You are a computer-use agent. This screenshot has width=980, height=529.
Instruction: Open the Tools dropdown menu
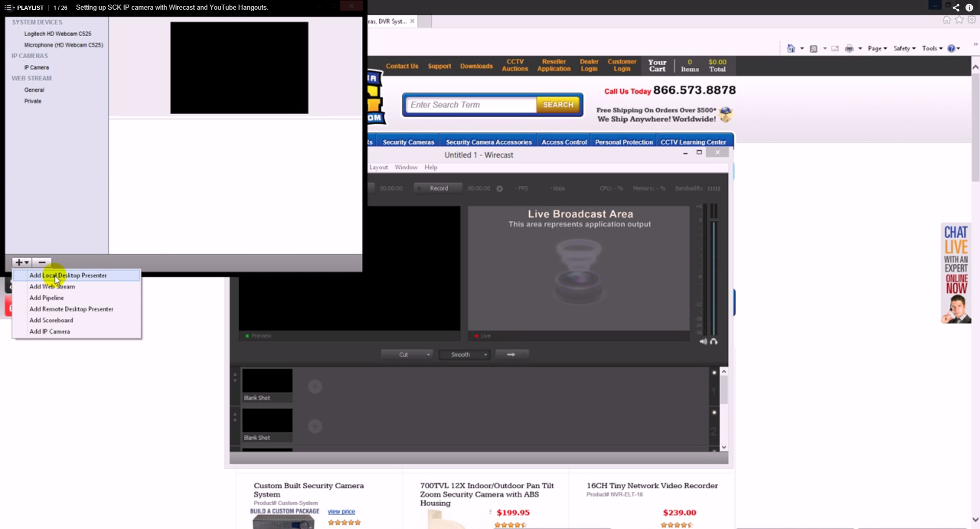932,48
